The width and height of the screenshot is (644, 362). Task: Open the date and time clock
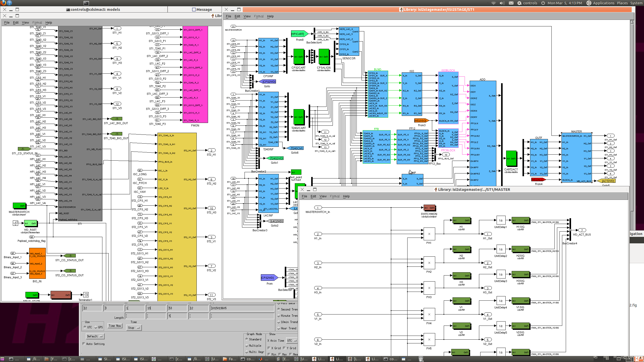(x=565, y=3)
